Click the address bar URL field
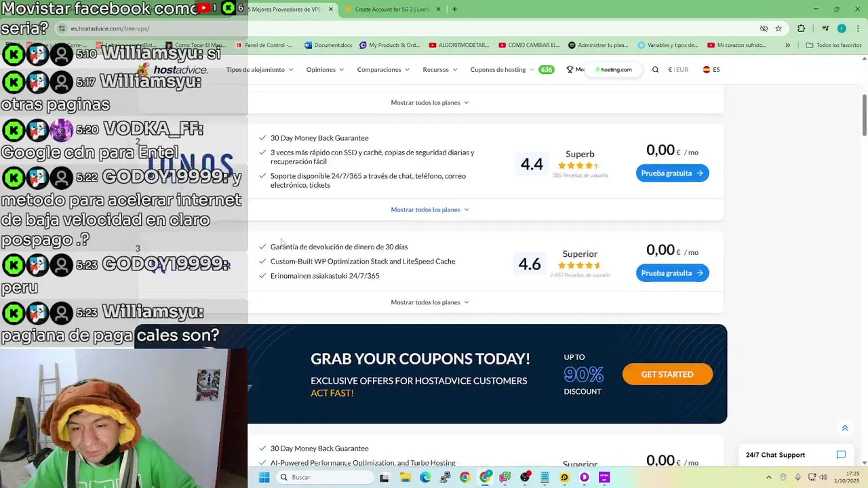 click(407, 28)
